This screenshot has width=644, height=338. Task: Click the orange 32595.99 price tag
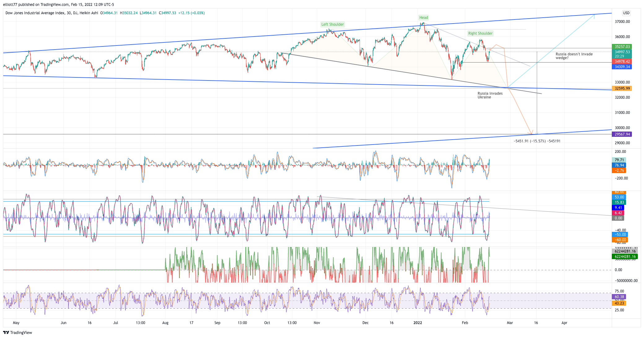(x=622, y=89)
